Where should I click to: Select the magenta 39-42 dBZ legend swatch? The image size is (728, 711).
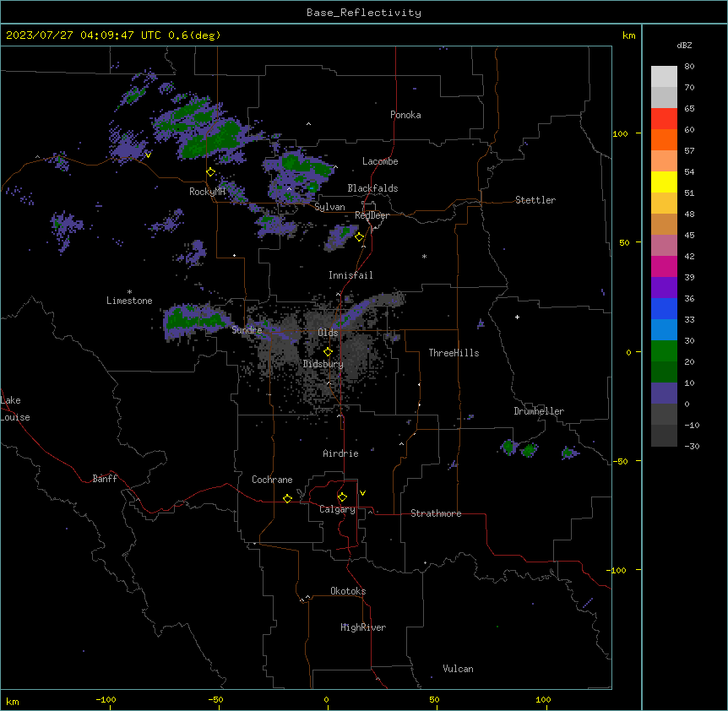(x=664, y=266)
